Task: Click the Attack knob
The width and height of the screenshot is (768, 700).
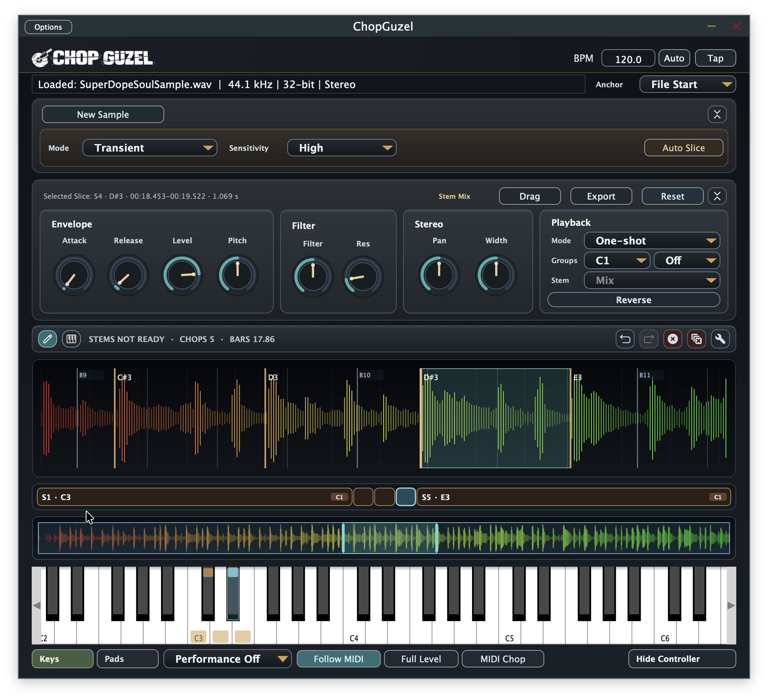Action: click(74, 275)
